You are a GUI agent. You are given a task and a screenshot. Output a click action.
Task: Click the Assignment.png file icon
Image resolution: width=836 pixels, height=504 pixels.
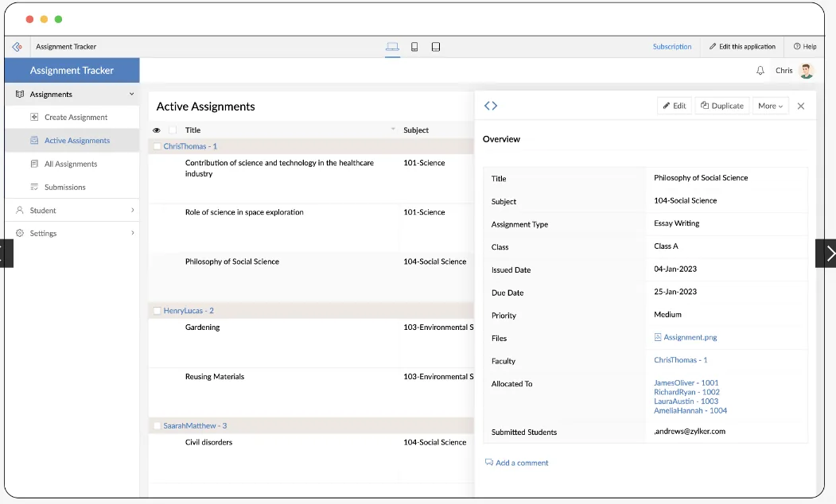[657, 337]
